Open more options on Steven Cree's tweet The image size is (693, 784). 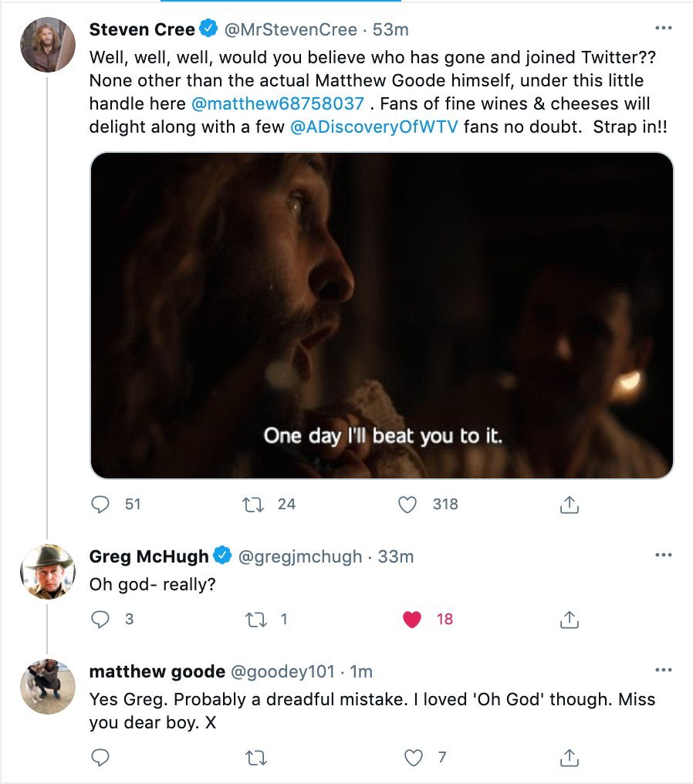663,29
